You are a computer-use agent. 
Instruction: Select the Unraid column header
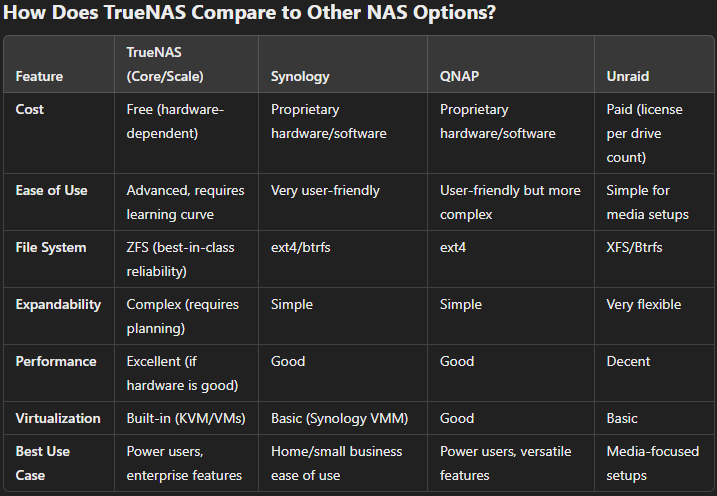coord(628,76)
